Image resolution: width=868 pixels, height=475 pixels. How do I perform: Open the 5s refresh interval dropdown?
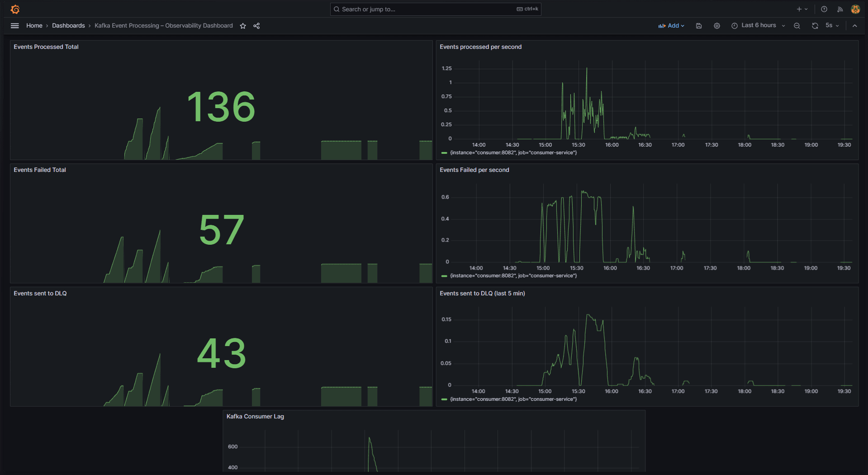coord(832,25)
